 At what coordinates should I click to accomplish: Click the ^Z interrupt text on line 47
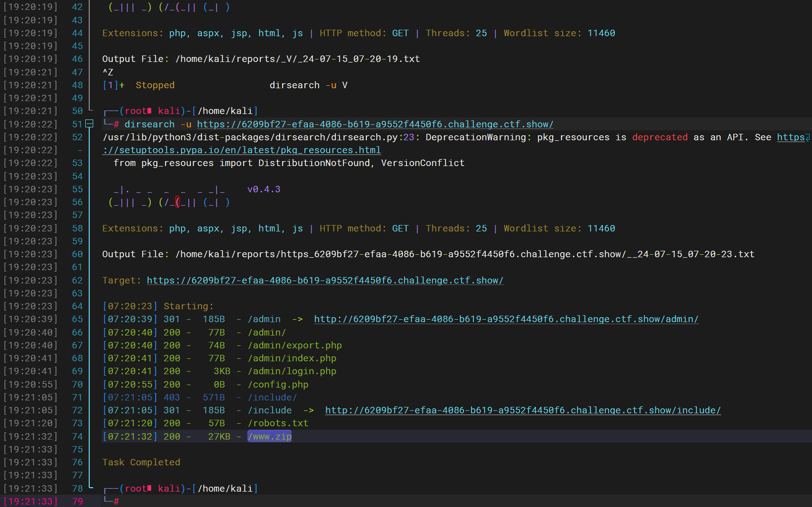tap(108, 72)
